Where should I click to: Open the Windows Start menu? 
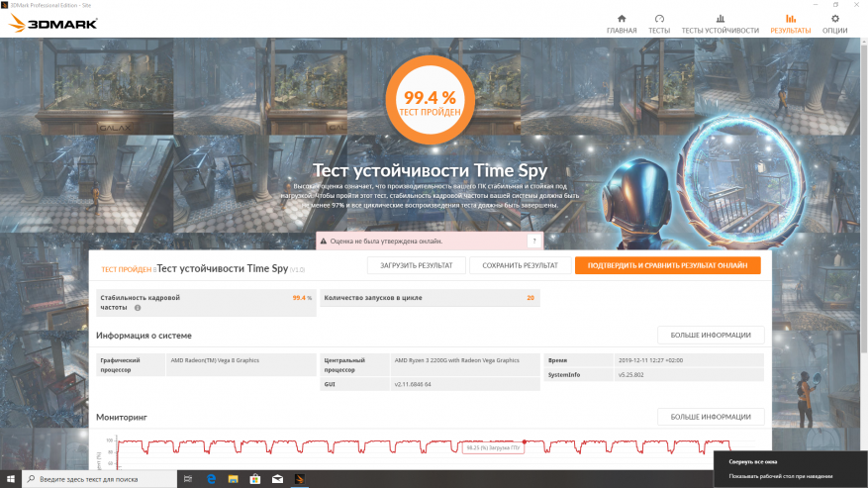[11, 479]
